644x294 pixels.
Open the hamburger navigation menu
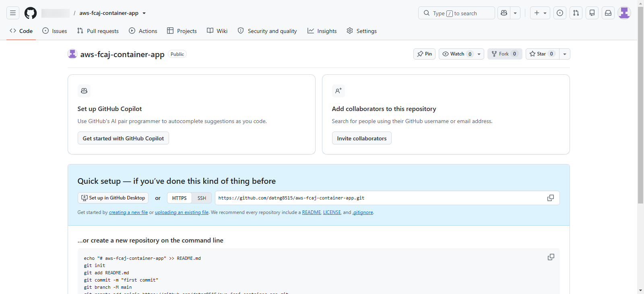tap(13, 13)
